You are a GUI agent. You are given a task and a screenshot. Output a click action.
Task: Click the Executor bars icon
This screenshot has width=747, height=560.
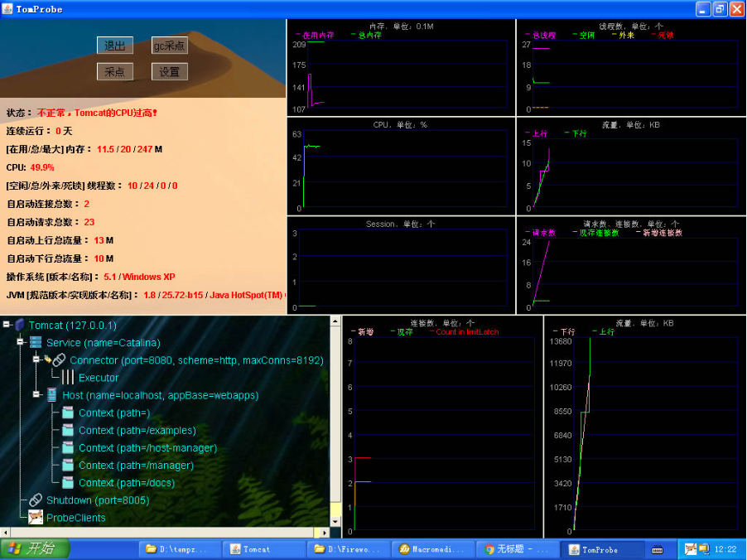pyautogui.click(x=68, y=378)
